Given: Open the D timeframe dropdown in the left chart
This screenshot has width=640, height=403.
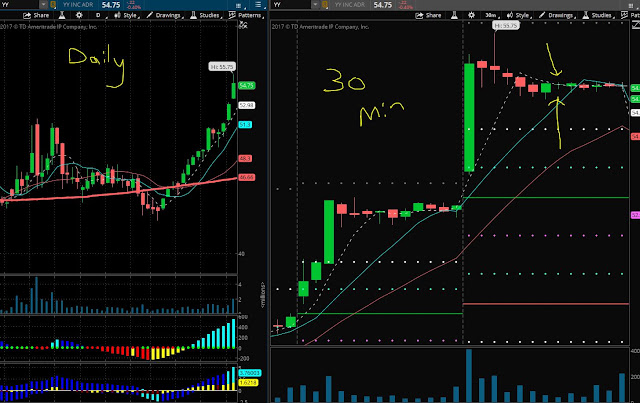Looking at the screenshot, I should [x=100, y=16].
